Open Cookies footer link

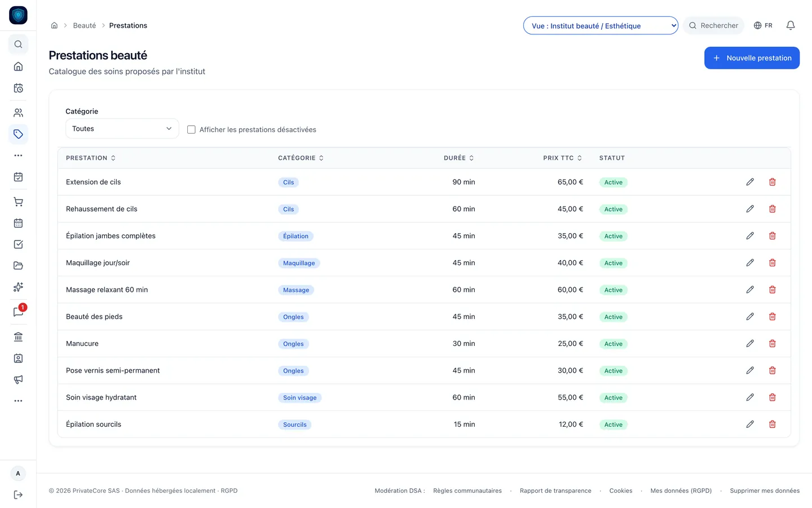621,491
